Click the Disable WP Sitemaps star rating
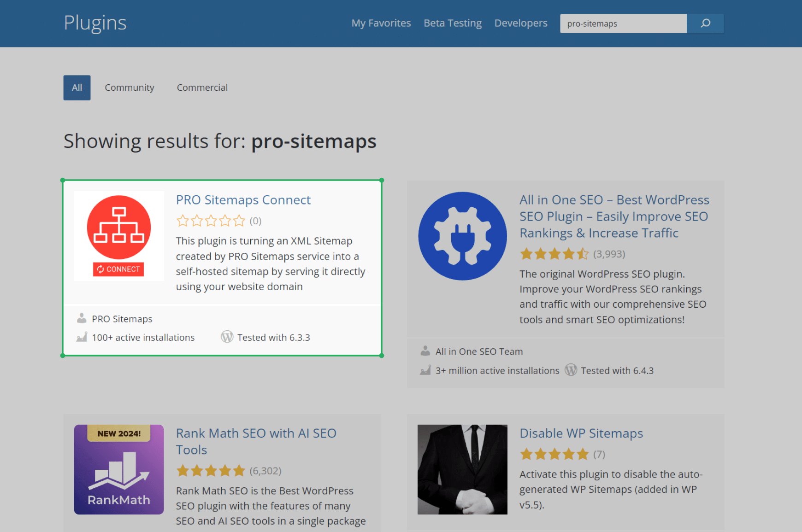 [x=554, y=455]
